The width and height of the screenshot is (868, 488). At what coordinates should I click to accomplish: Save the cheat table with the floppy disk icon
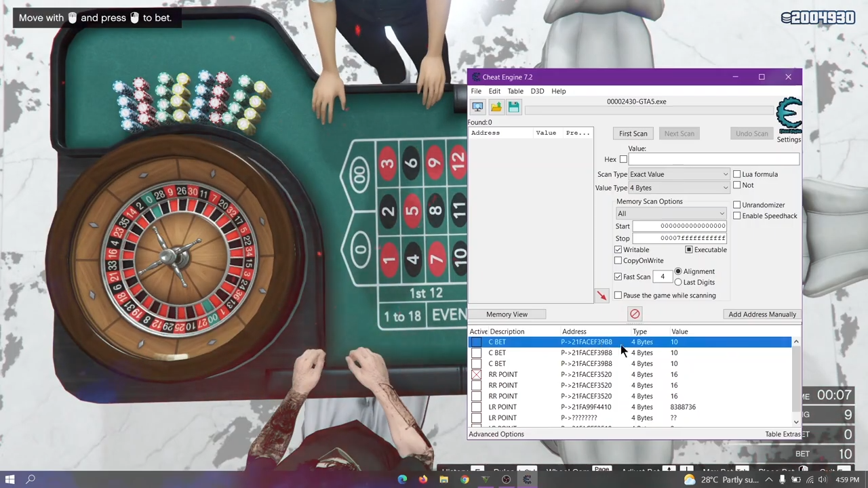(x=513, y=106)
